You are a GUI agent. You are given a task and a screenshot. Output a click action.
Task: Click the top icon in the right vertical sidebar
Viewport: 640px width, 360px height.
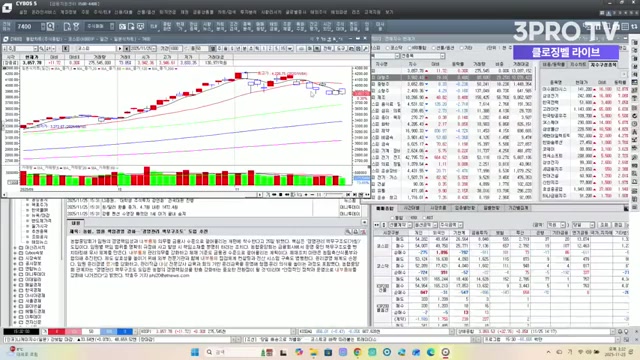coord(635,42)
